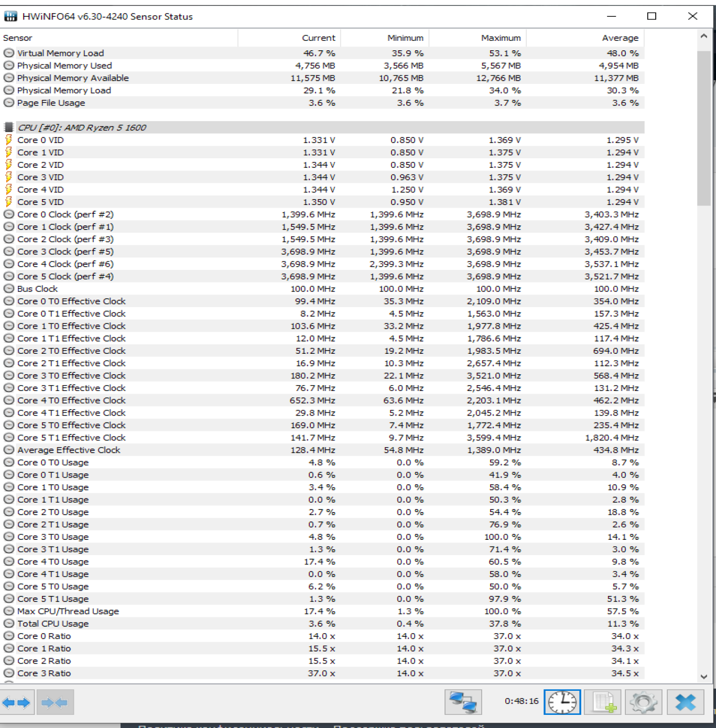
Task: Click the Average column header
Action: tap(585, 38)
